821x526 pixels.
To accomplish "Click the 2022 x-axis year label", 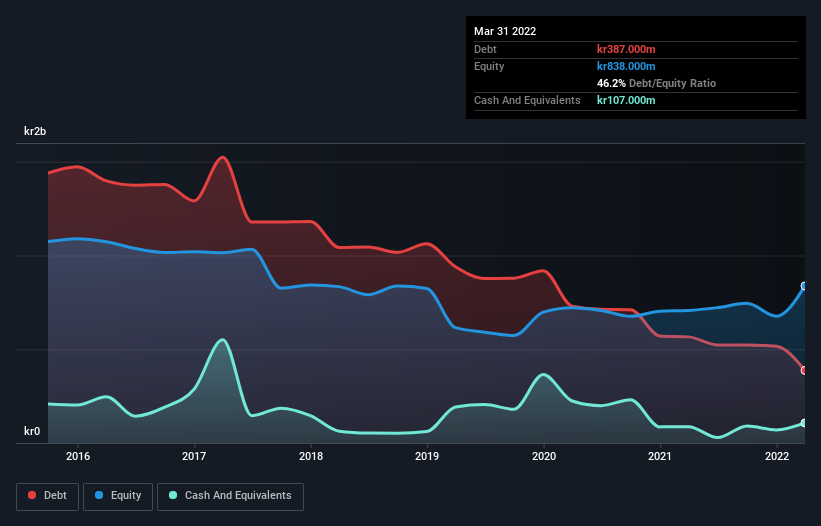I will point(776,456).
